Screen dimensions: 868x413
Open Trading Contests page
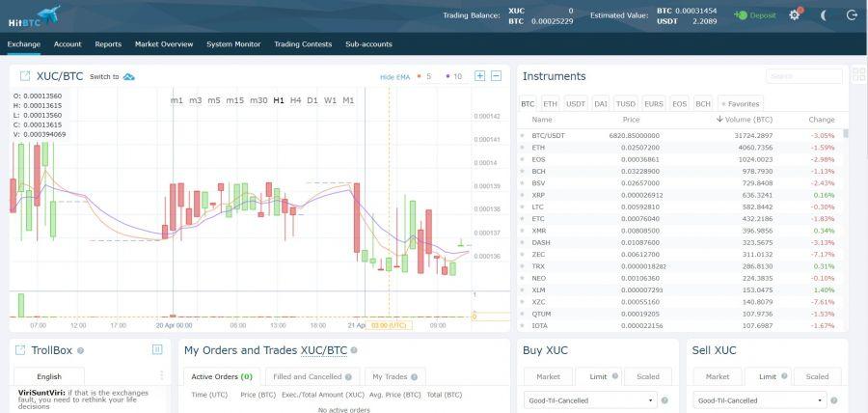[x=303, y=44]
